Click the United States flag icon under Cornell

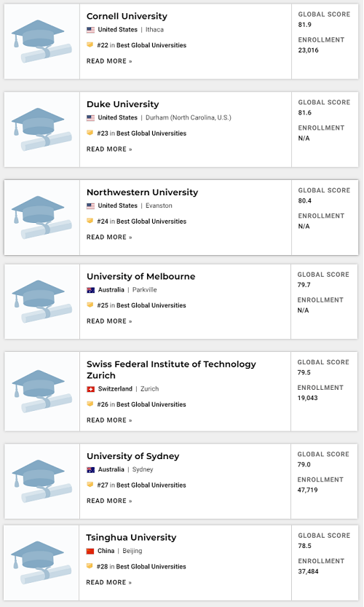(x=90, y=30)
